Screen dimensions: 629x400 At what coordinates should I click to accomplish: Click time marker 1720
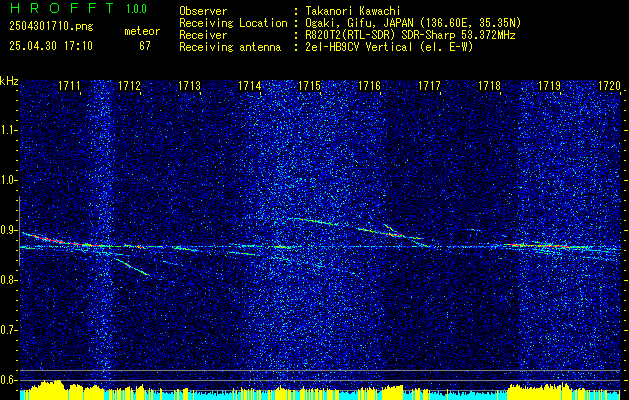coord(609,85)
